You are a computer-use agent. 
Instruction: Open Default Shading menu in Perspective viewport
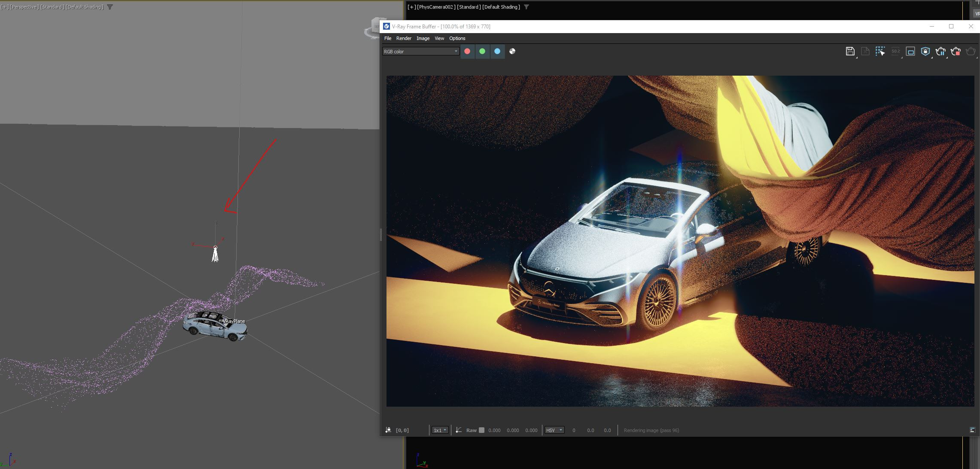pyautogui.click(x=85, y=7)
